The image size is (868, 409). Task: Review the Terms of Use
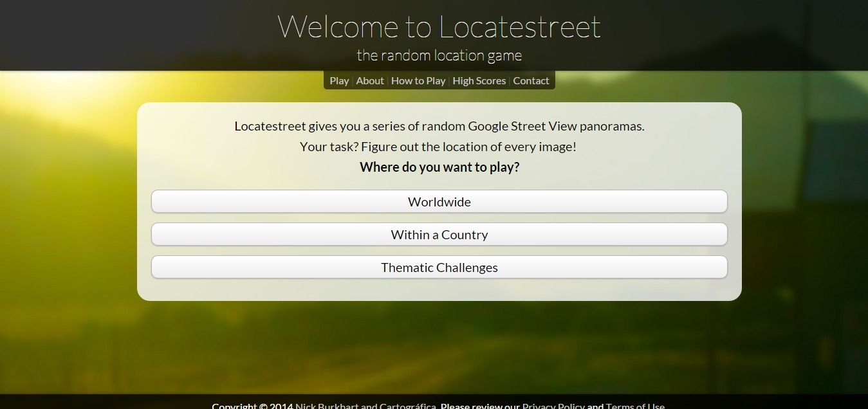click(635, 406)
